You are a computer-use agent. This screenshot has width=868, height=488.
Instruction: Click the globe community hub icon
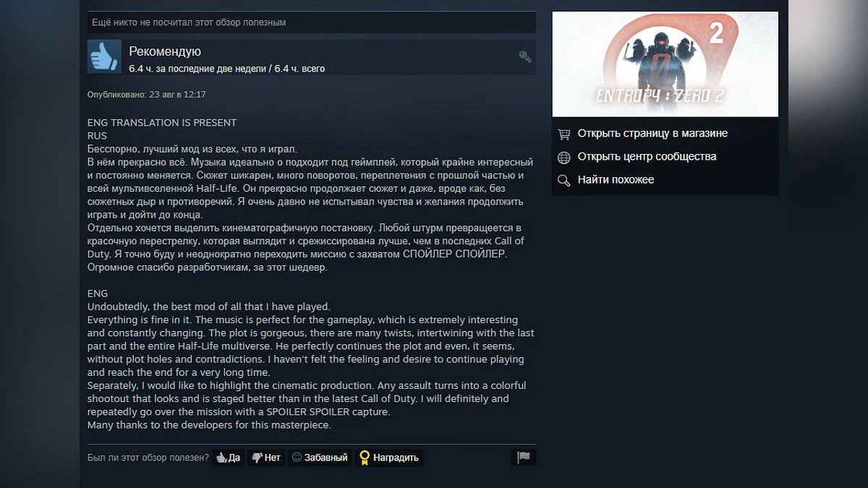coord(564,157)
